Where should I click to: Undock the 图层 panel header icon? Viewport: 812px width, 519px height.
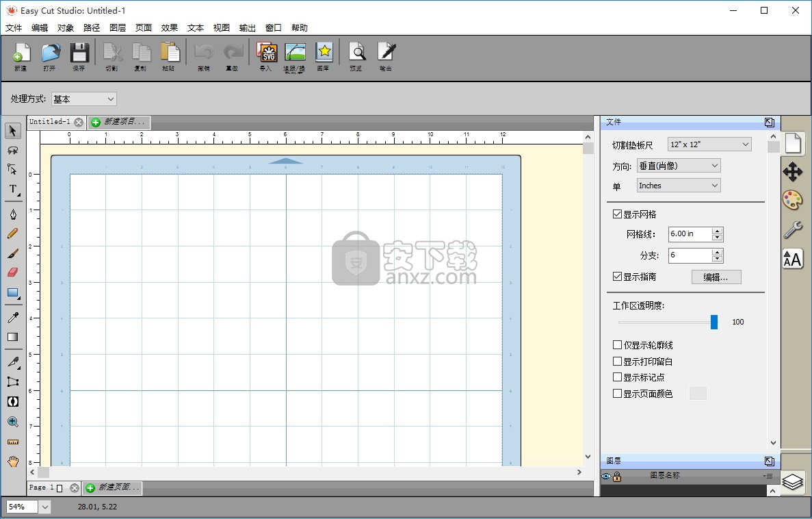(x=770, y=461)
